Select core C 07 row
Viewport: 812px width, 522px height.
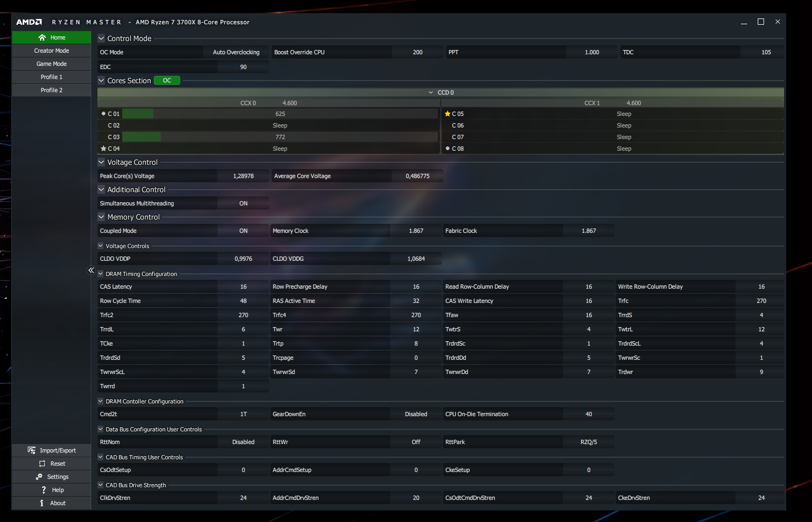613,137
